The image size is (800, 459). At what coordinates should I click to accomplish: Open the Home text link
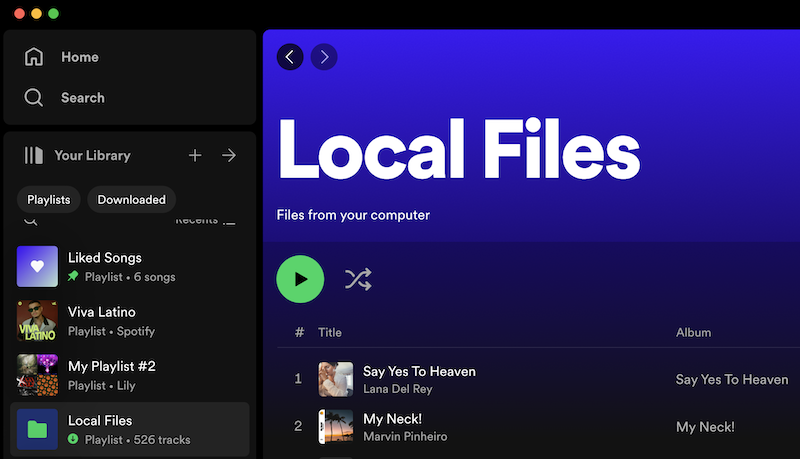[x=80, y=57]
